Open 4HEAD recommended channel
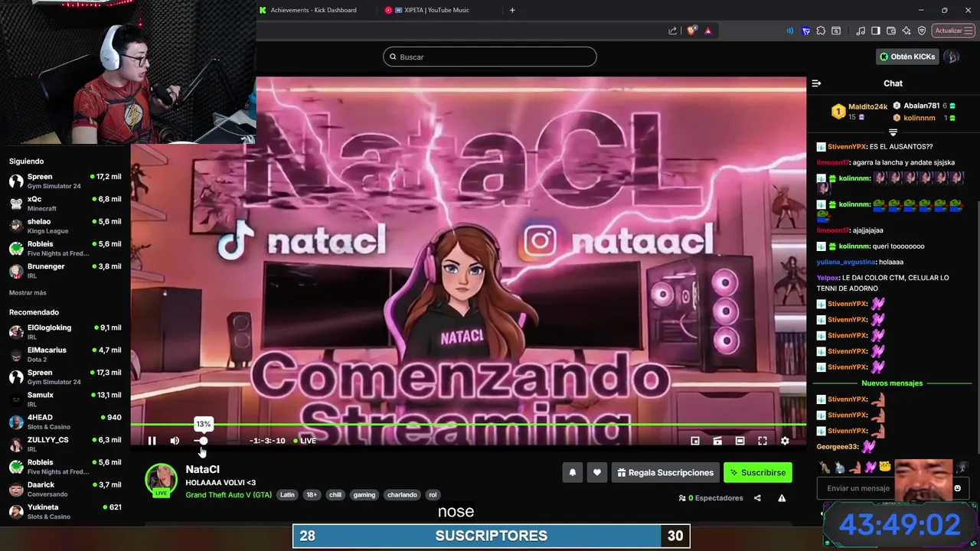This screenshot has height=551, width=980. (x=65, y=422)
